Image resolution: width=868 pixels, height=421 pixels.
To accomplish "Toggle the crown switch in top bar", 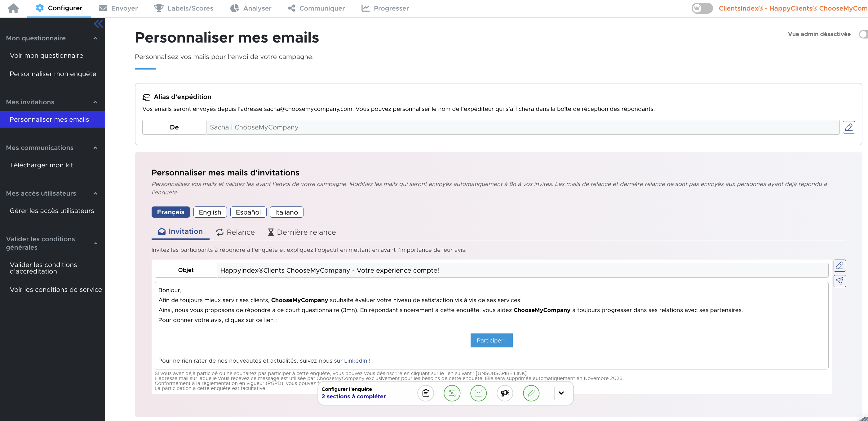I will 702,8.
